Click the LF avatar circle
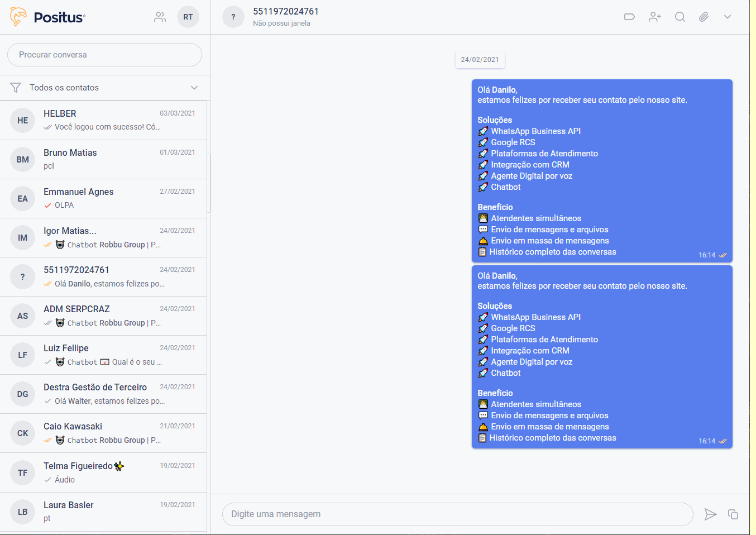The height and width of the screenshot is (535, 756). coord(22,355)
